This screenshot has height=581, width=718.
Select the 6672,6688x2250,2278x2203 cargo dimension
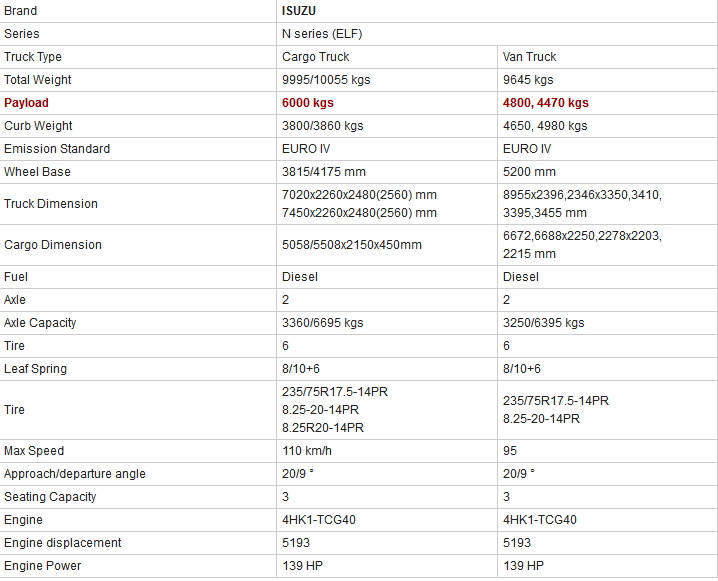pos(582,236)
